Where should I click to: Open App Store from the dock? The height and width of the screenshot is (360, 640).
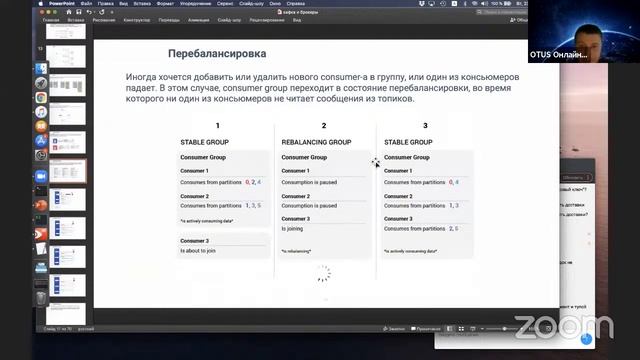point(41,141)
